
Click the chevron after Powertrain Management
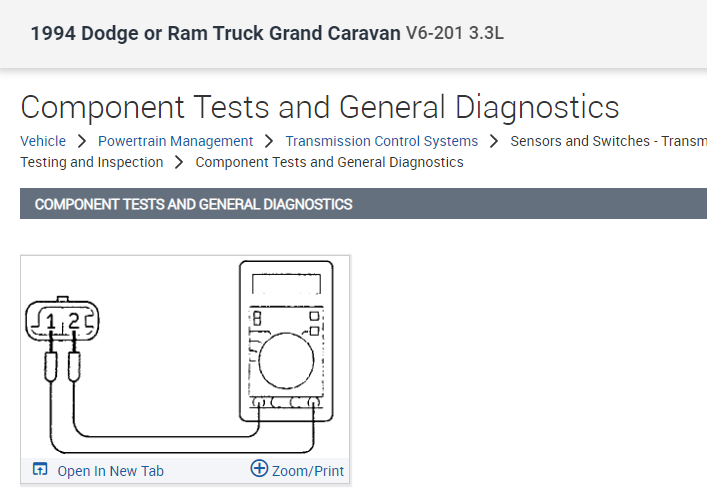(269, 141)
